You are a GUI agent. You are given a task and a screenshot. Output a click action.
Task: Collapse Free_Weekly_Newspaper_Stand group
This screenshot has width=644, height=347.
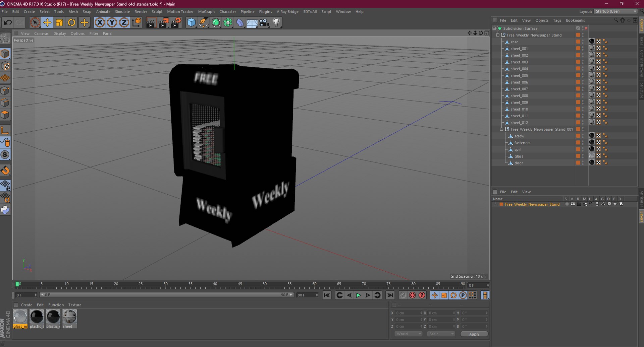coord(498,35)
